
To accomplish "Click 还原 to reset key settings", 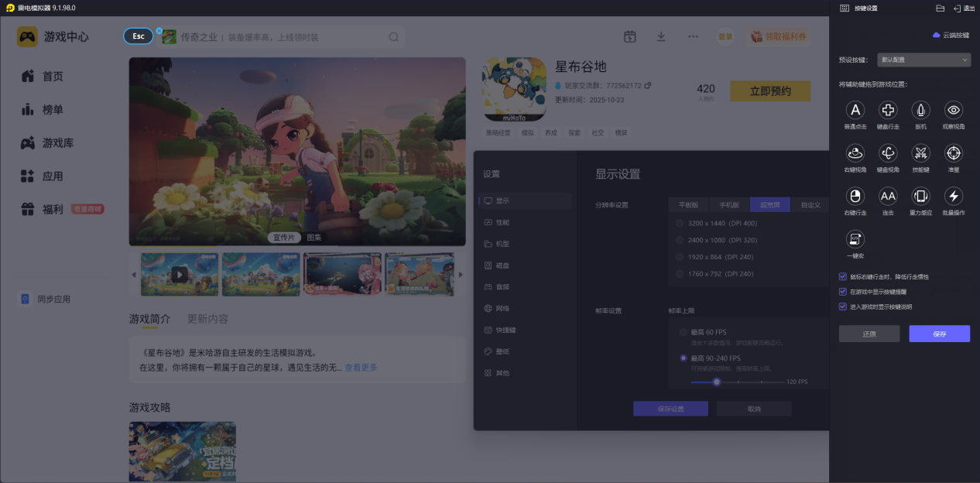I will click(x=869, y=334).
